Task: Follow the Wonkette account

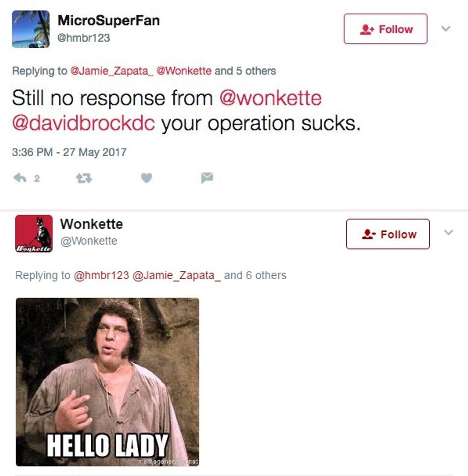Action: 388,234
